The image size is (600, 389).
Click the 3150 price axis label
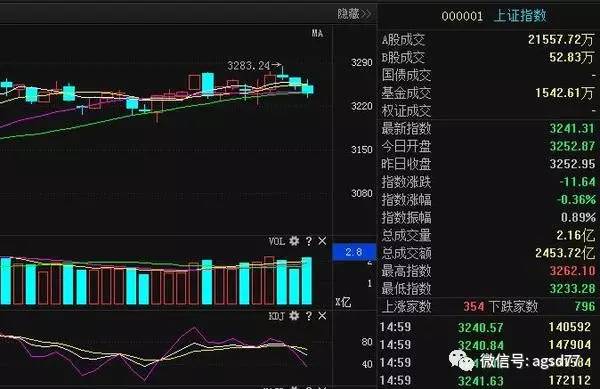click(362, 150)
